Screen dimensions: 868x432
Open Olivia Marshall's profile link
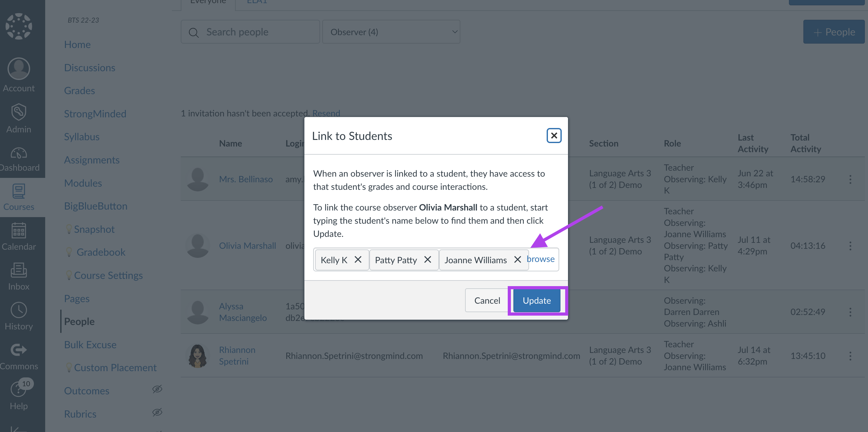tap(247, 246)
